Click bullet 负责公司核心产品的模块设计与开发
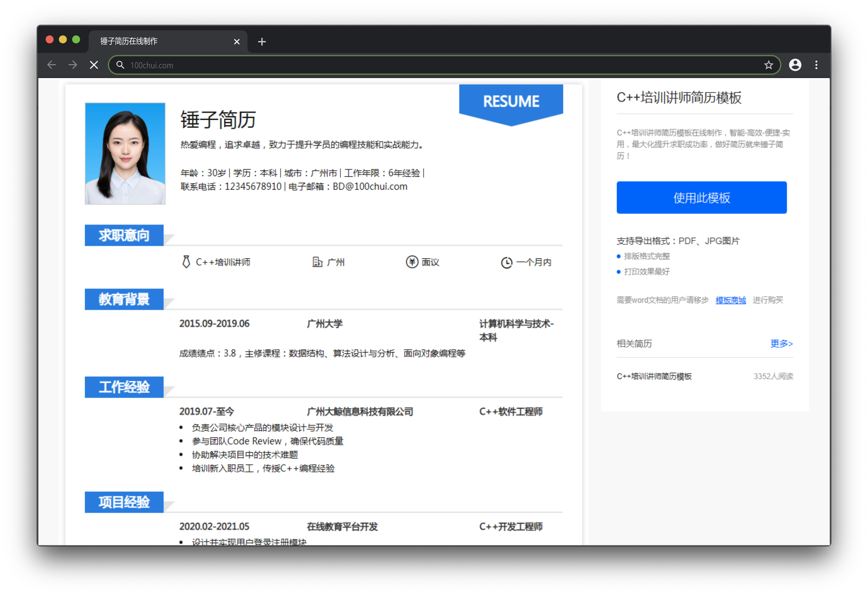868x595 pixels. [x=263, y=427]
